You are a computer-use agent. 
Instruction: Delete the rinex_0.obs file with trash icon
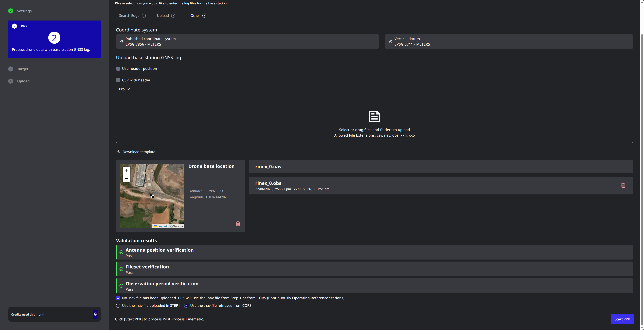[623, 186]
